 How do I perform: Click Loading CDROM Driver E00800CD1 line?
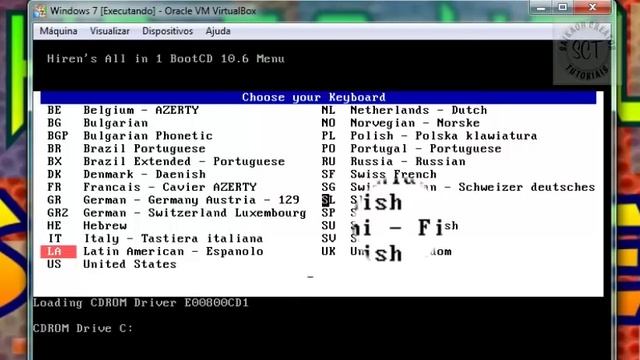pyautogui.click(x=141, y=303)
